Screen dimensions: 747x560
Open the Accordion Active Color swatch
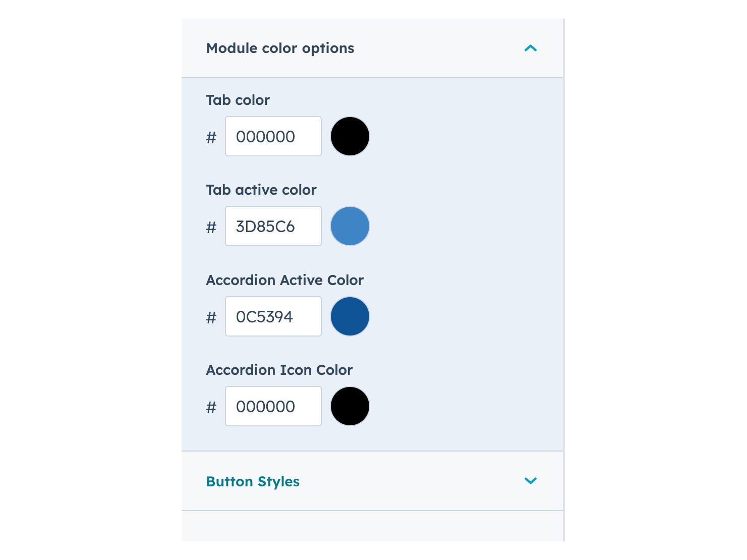350,316
